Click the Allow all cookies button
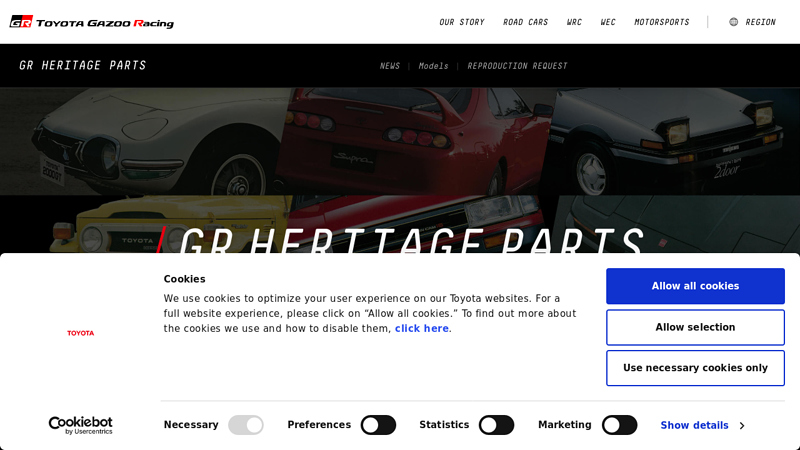800x450 pixels. pos(695,286)
